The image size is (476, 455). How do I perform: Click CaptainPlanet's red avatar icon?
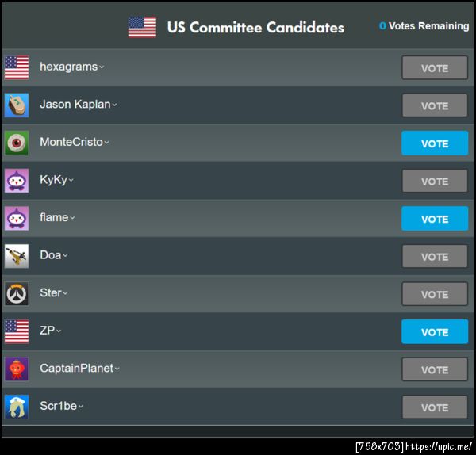click(x=17, y=369)
